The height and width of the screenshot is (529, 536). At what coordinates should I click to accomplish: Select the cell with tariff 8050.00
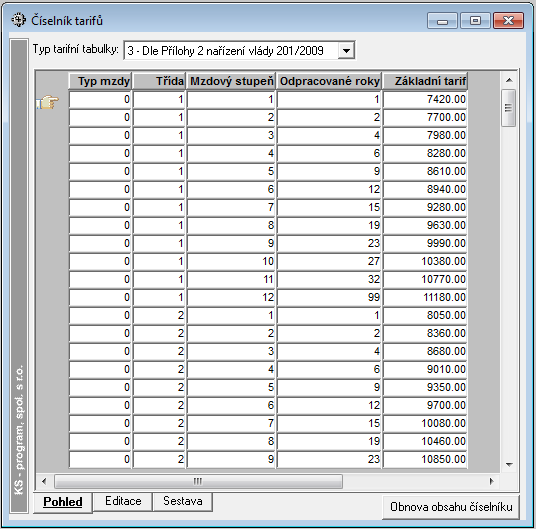425,315
